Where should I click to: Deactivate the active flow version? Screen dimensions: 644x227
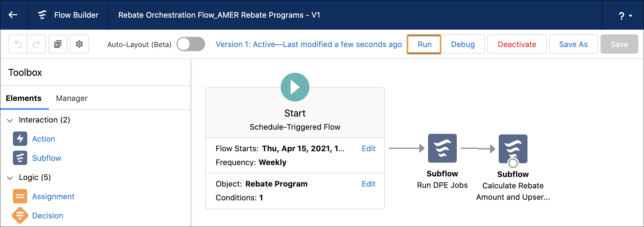(516, 44)
